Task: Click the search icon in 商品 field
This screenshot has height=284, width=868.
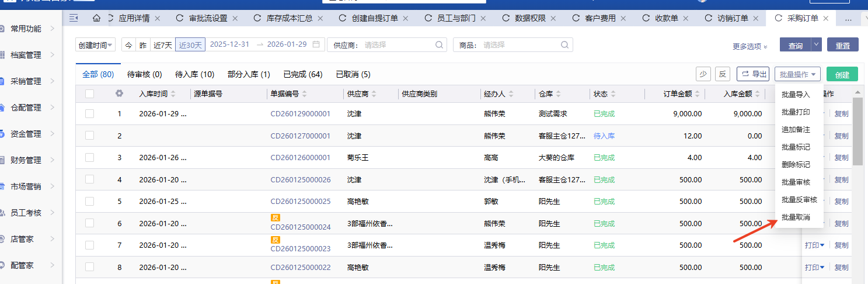Action: (564, 44)
